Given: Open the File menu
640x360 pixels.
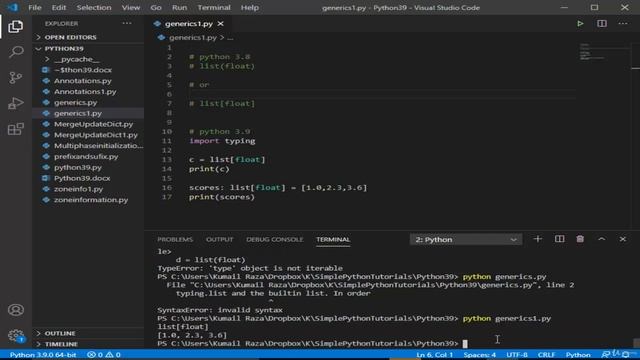Looking at the screenshot, I should 35,7.
